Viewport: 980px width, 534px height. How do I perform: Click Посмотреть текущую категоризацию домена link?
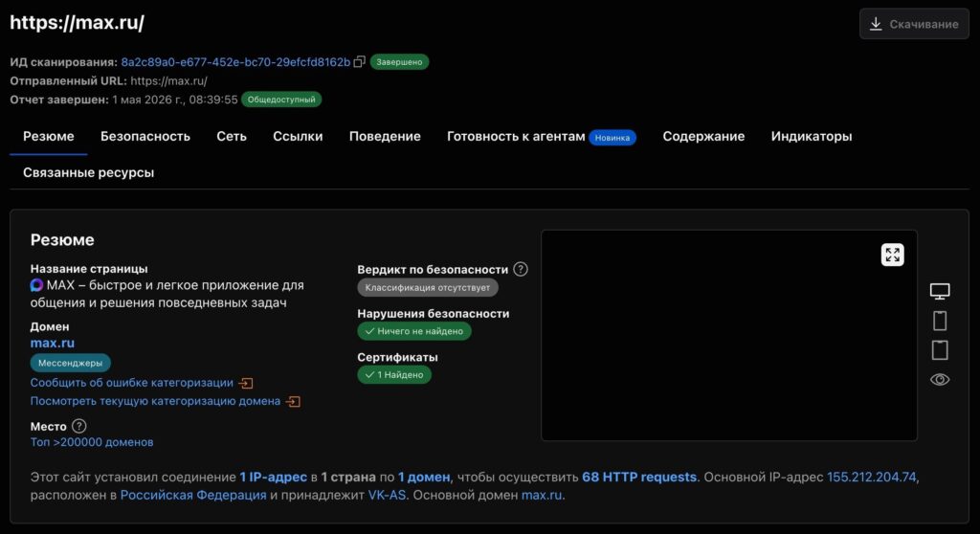coord(155,401)
